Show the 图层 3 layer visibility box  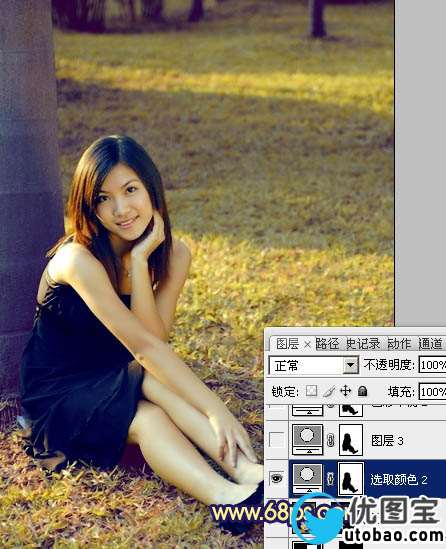(x=277, y=440)
